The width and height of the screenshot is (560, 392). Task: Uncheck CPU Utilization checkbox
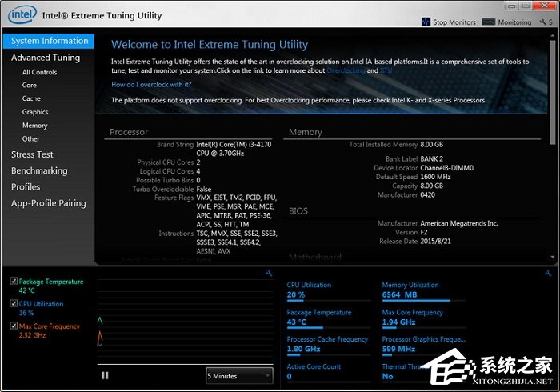(x=14, y=303)
